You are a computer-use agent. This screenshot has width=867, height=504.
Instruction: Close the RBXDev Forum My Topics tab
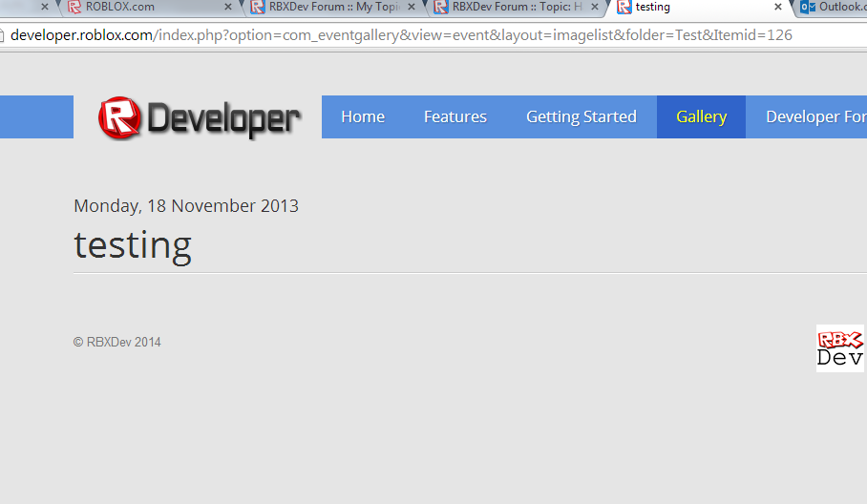point(412,8)
